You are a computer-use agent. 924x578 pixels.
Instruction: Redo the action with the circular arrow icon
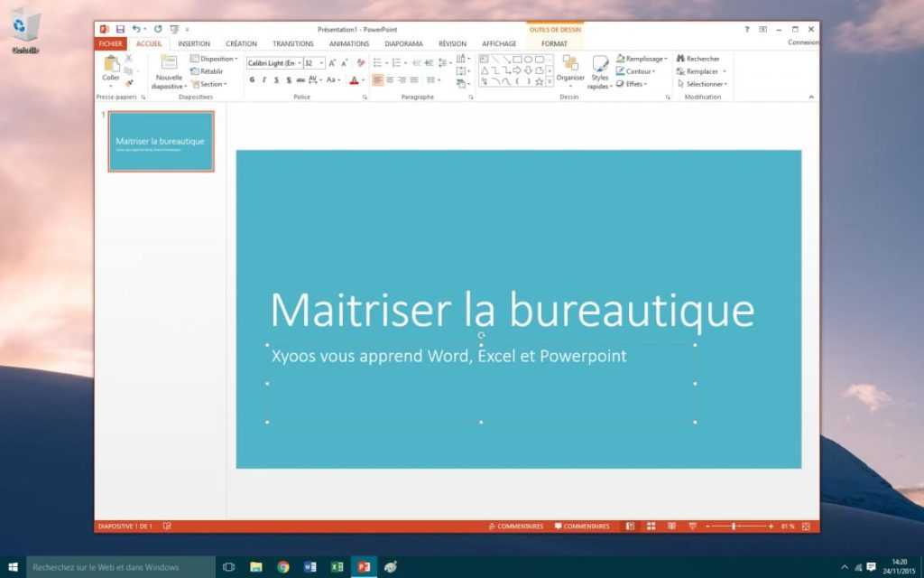coord(158,29)
